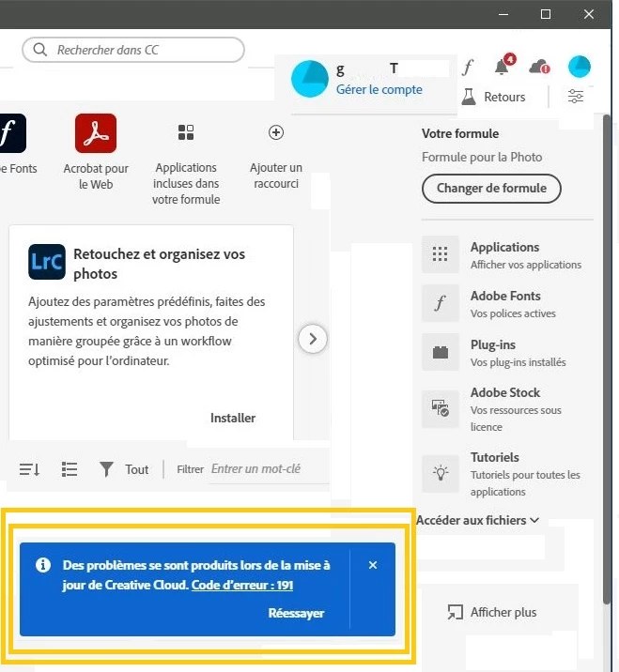This screenshot has height=672, width=619.
Task: Open the profile avatar in top-right corner
Action: (x=580, y=67)
